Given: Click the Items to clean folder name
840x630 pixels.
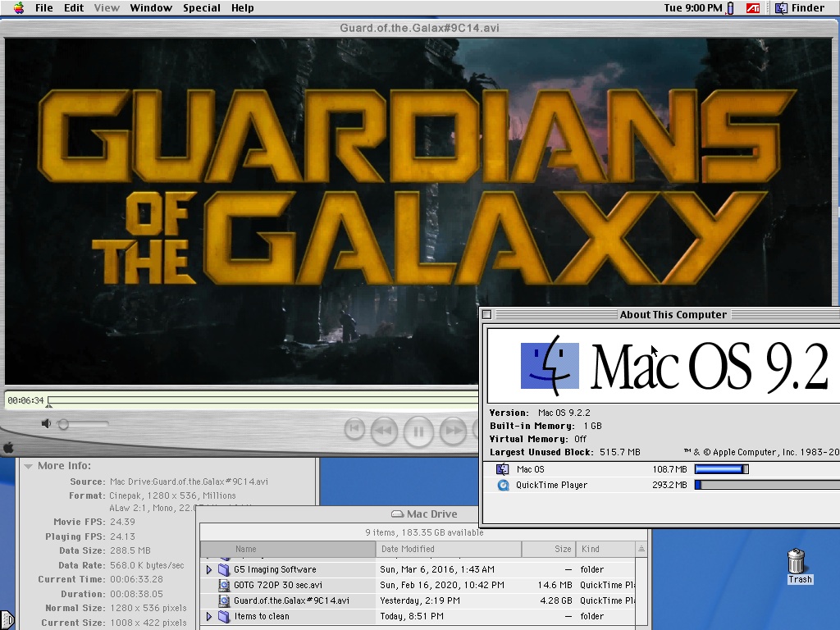Looking at the screenshot, I should [262, 616].
